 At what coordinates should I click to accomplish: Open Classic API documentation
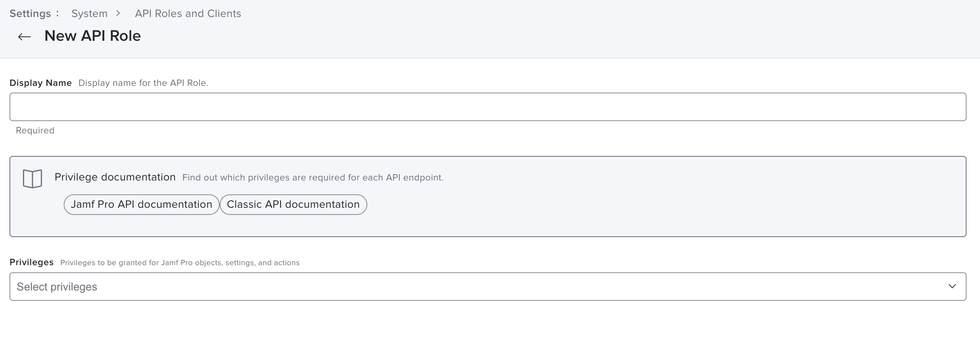(x=293, y=205)
